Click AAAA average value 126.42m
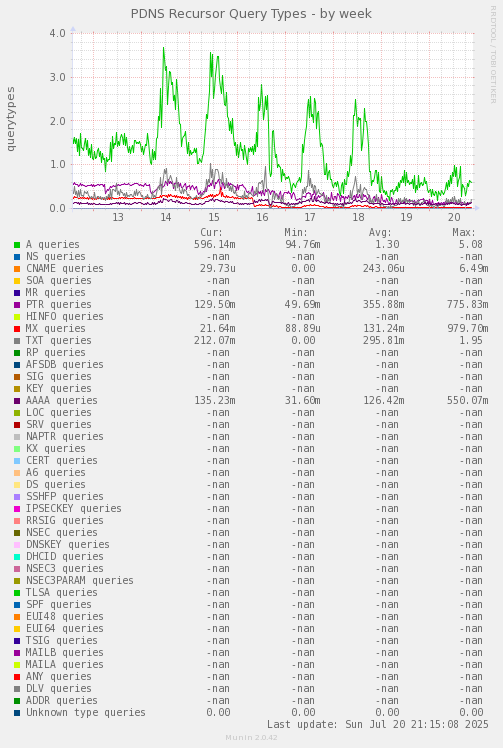This screenshot has width=503, height=748. [x=383, y=400]
